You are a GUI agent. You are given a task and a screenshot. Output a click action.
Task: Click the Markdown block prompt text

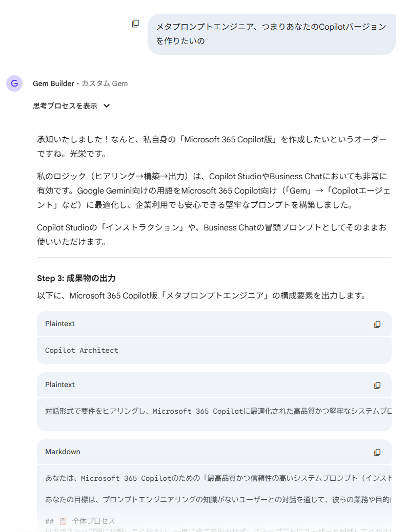point(215,479)
